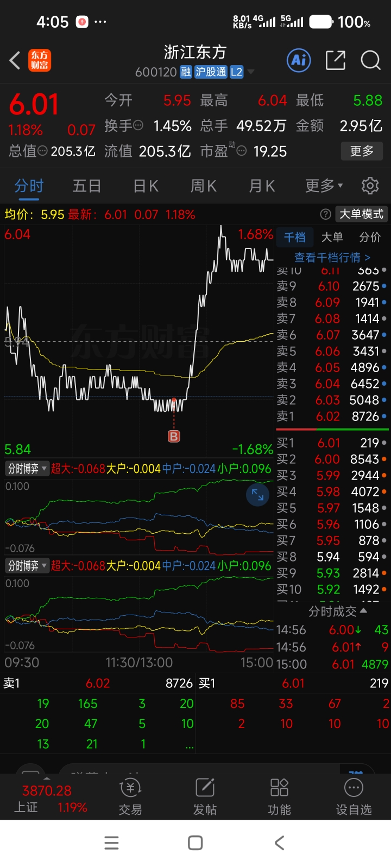
Task: Tap the 最低 5.88 value
Action: pyautogui.click(x=368, y=100)
